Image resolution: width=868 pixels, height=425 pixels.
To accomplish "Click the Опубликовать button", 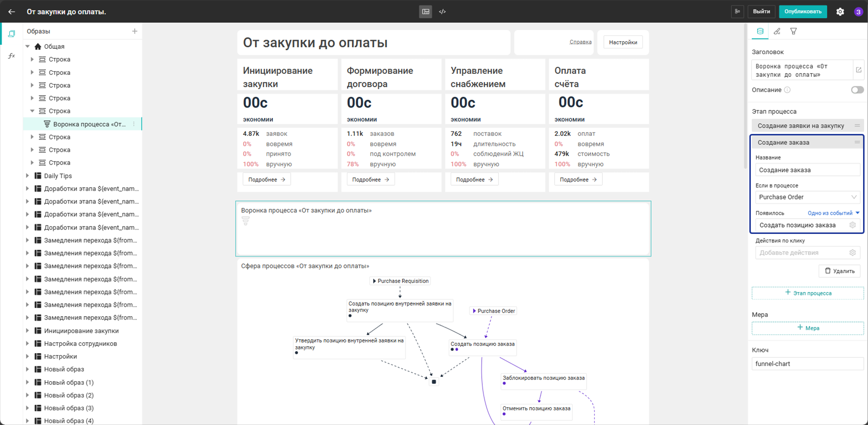I will pyautogui.click(x=803, y=12).
